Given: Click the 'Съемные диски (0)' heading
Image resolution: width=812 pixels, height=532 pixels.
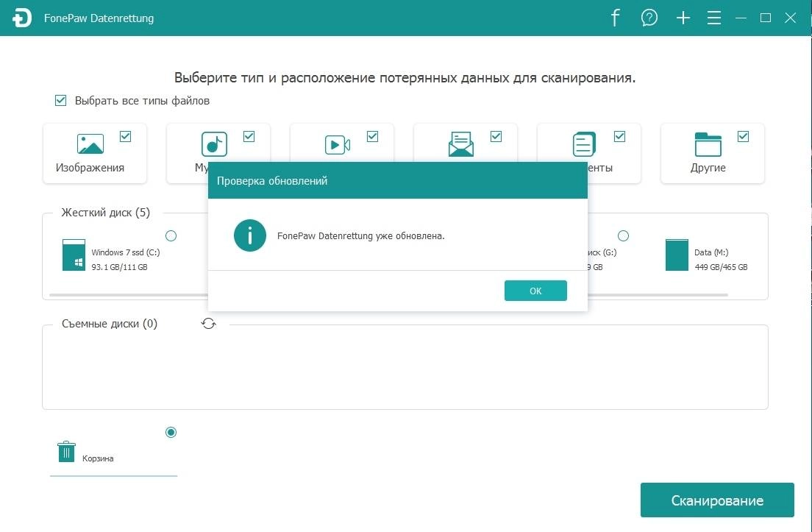Looking at the screenshot, I should pos(110,324).
